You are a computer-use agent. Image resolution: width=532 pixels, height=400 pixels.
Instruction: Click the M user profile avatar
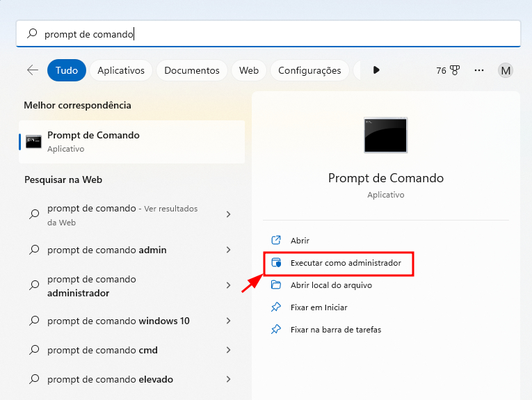(x=506, y=70)
